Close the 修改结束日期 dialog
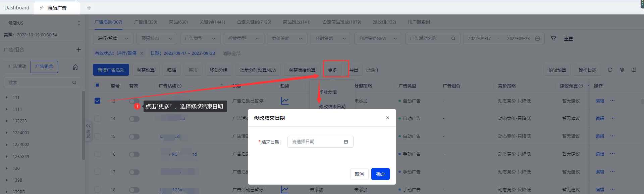The height and width of the screenshot is (194, 644). point(387,118)
